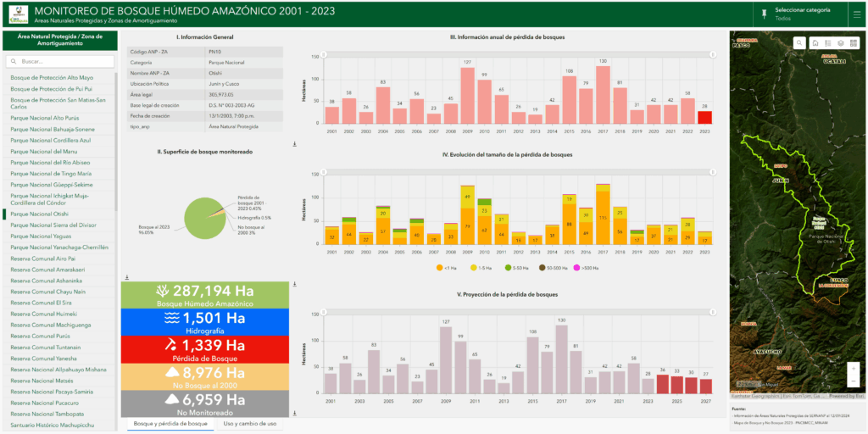Click the protected areas list scrollbar
The height and width of the screenshot is (434, 868).
click(x=115, y=142)
